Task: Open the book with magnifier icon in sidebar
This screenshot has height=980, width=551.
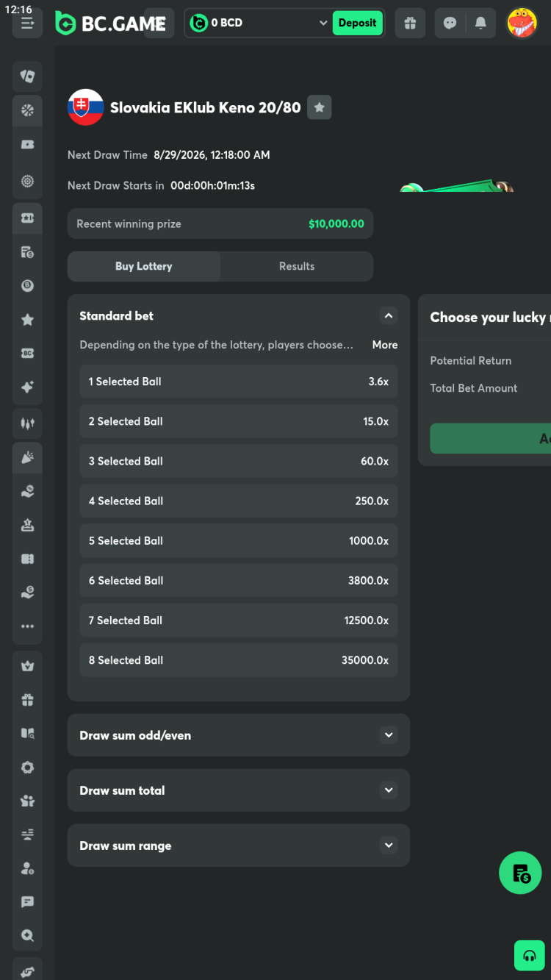Action: pyautogui.click(x=27, y=734)
